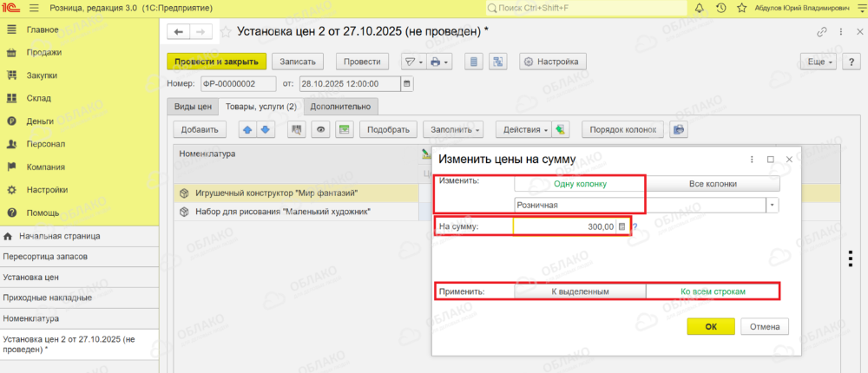Expand Розничная price type dropdown
Image resolution: width=868 pixels, height=373 pixels.
pos(773,205)
